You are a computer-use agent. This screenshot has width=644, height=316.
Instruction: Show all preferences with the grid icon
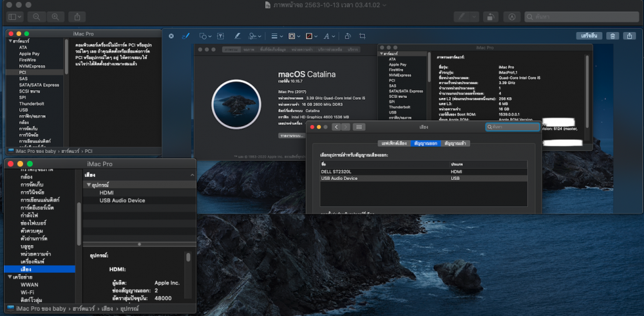[359, 127]
